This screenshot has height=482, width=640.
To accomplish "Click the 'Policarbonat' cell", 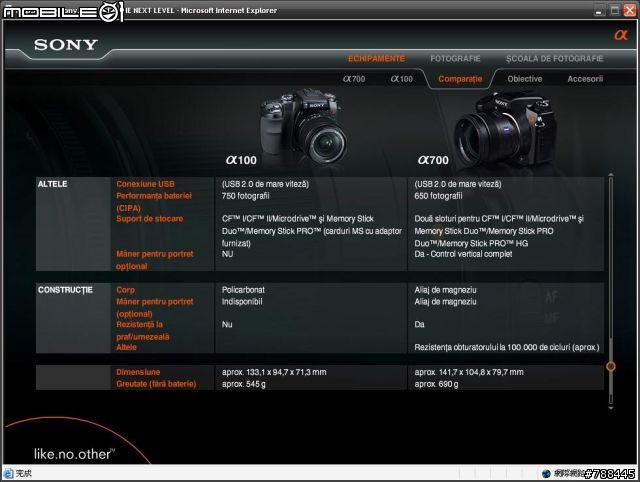I will pyautogui.click(x=243, y=290).
